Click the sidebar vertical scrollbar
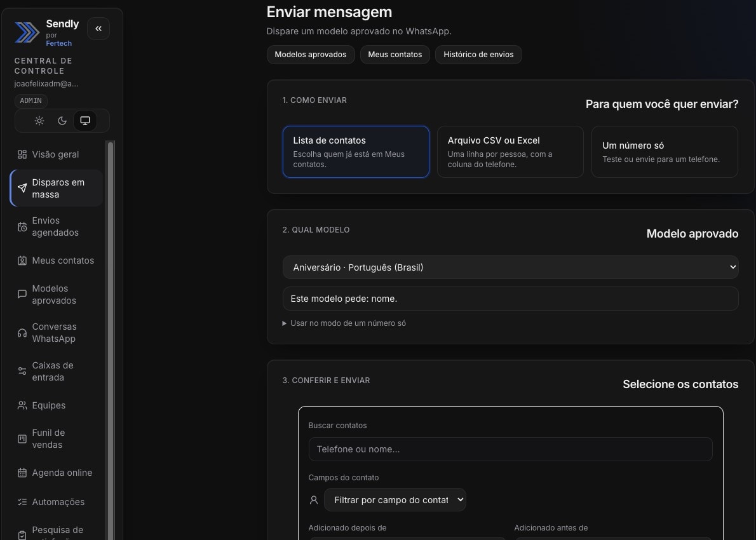Screen dimensions: 756x540 [x=111, y=340]
